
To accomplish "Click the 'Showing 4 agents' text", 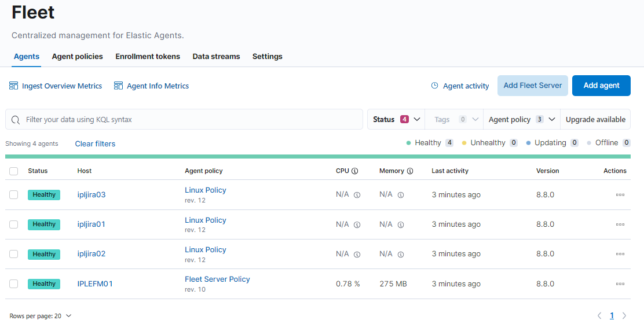I will click(32, 143).
